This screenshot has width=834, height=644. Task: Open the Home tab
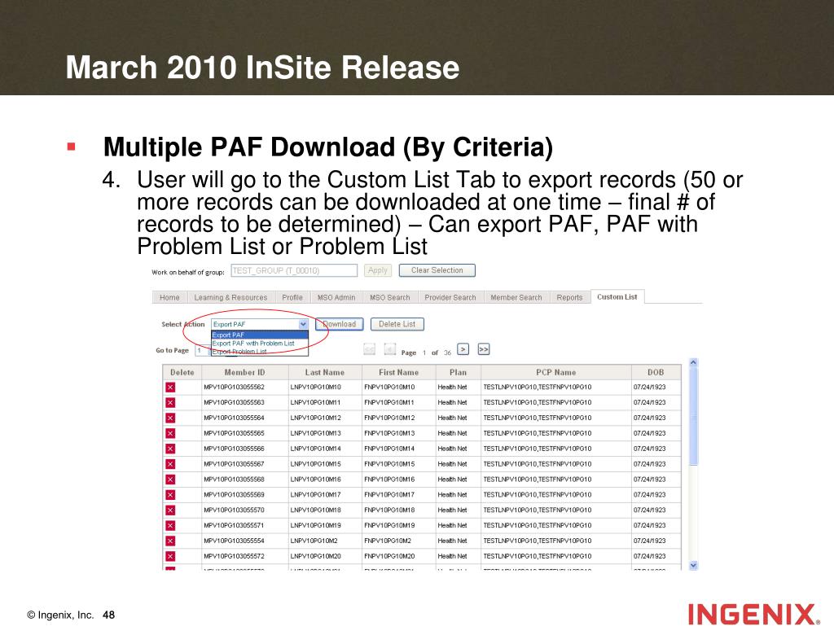(x=169, y=297)
